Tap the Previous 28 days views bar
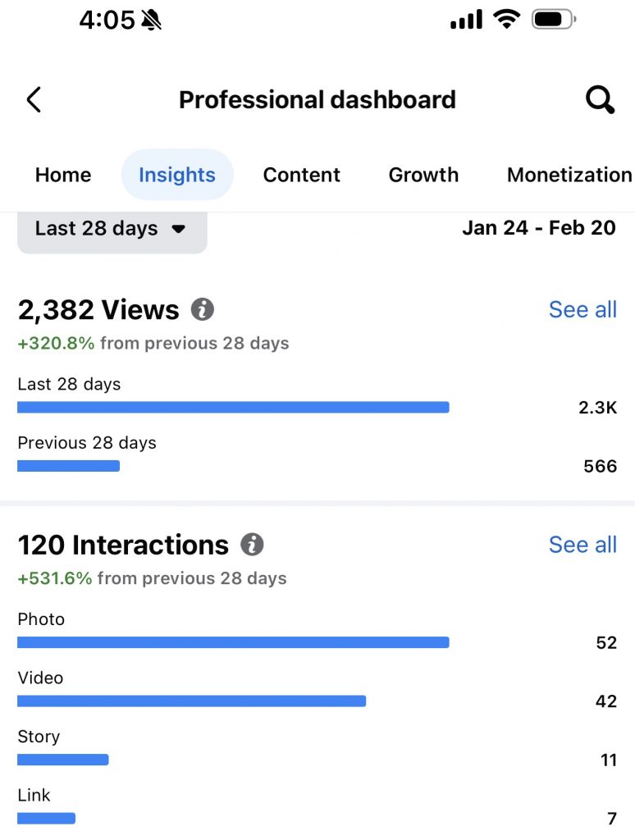The width and height of the screenshot is (635, 840). click(x=68, y=466)
